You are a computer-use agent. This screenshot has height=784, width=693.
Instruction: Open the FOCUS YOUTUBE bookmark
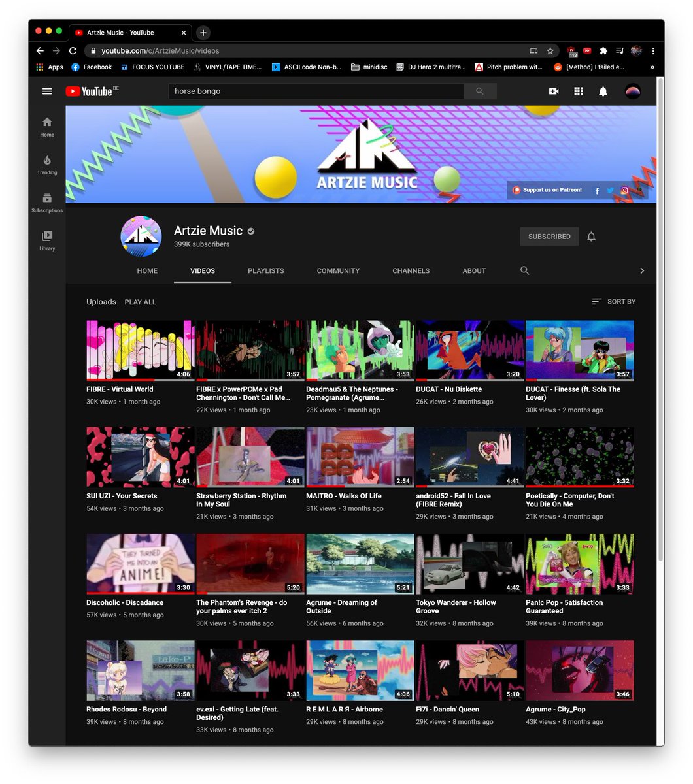[152, 67]
